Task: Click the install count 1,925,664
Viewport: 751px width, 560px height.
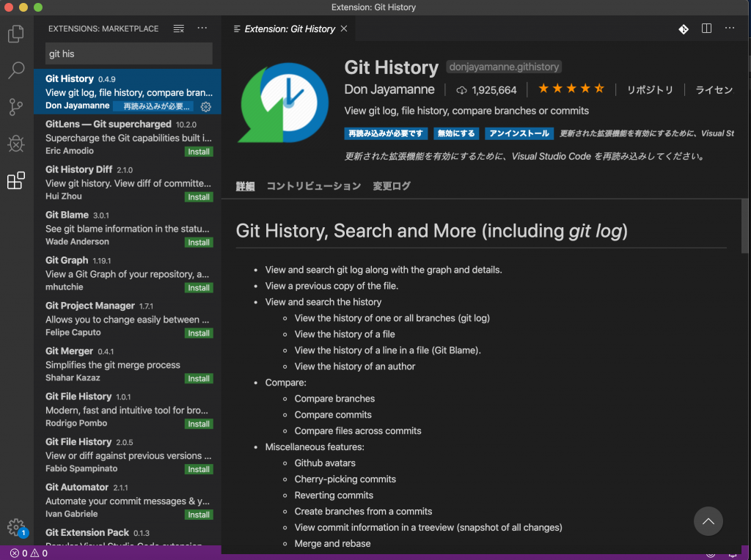Action: 486,90
